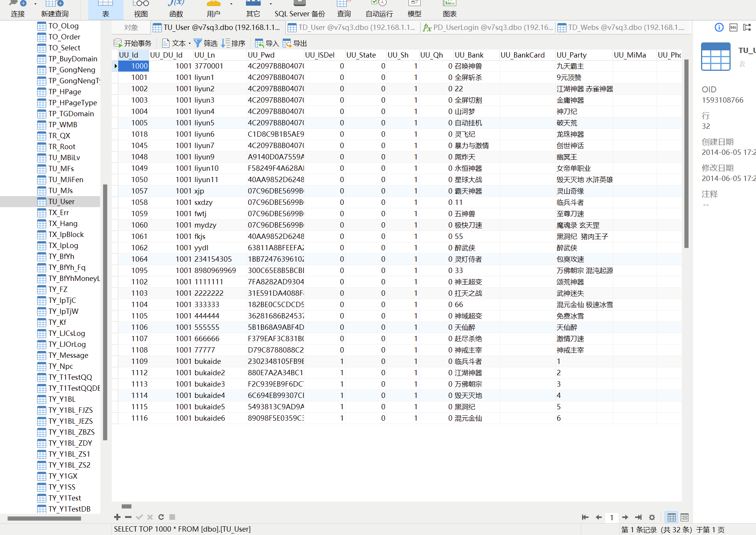Open the 文本 dropdown menu
Image resolution: width=756 pixels, height=535 pixels.
tap(189, 44)
